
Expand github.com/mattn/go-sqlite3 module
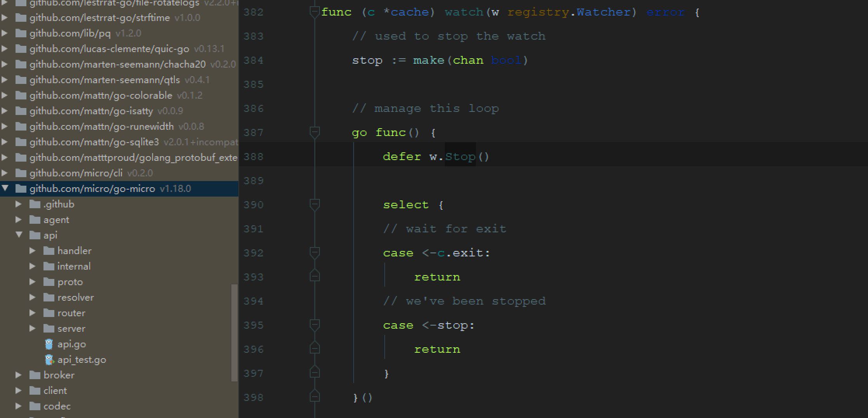(5, 142)
